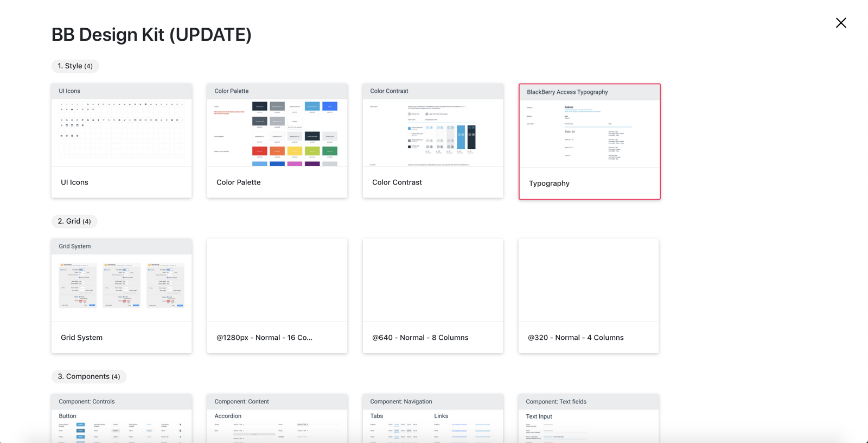
Task: Click the '2. Grid (4)' section tag
Action: [74, 221]
